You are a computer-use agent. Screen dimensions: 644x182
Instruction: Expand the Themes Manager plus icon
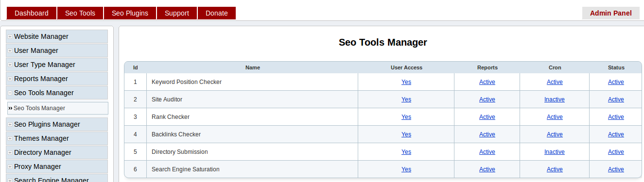(10, 138)
